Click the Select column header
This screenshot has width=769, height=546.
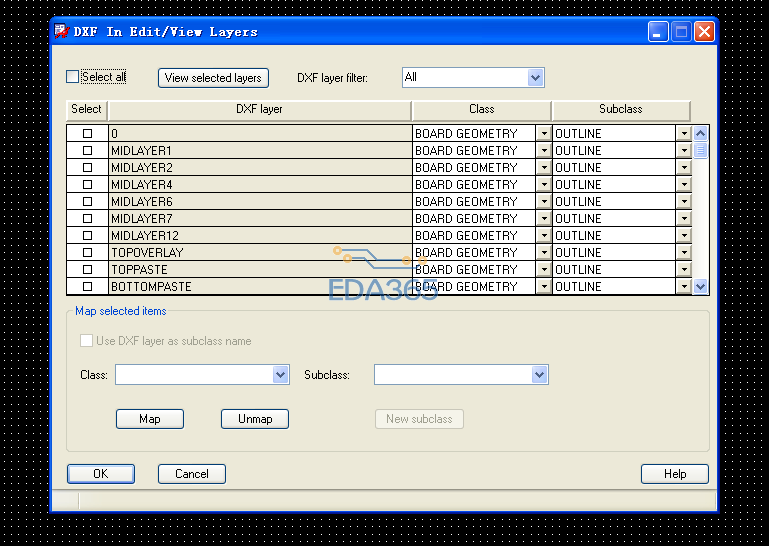86,109
